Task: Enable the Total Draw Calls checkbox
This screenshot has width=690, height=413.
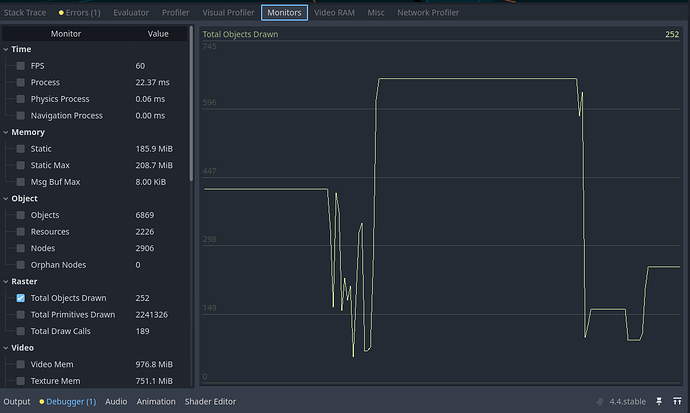Action: 21,331
